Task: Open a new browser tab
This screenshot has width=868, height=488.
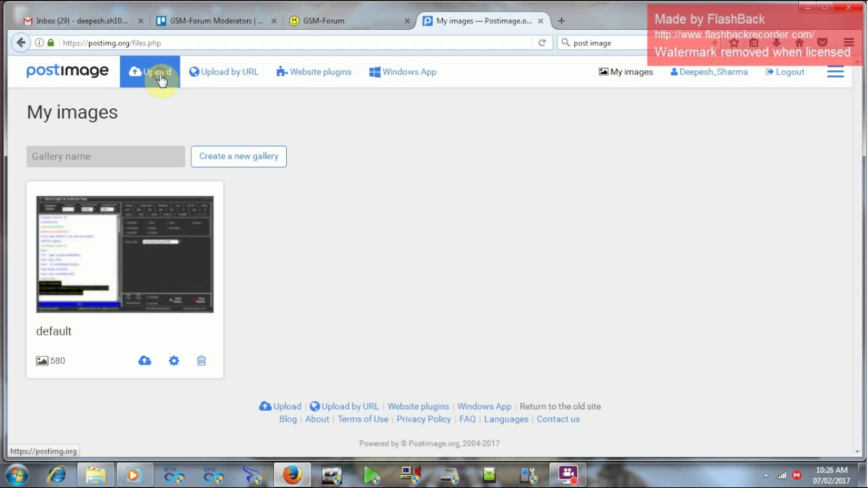Action: [x=561, y=21]
